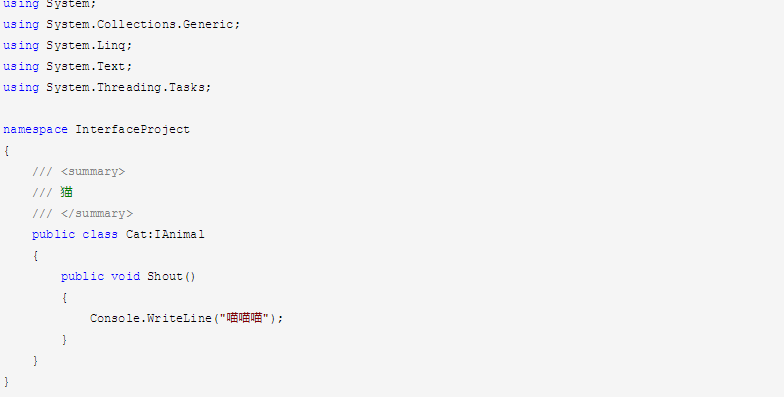Screen dimensions: 784x397
Task: Click the class keyword
Action: click(x=100, y=234)
